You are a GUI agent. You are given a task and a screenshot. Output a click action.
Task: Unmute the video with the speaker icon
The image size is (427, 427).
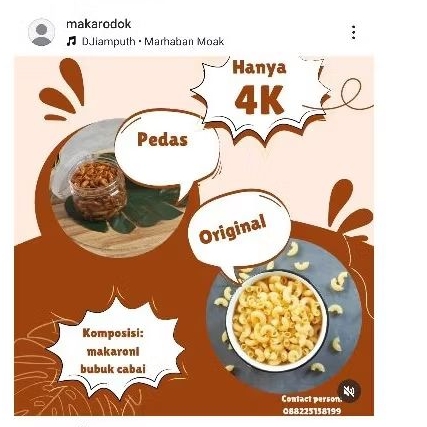click(349, 391)
